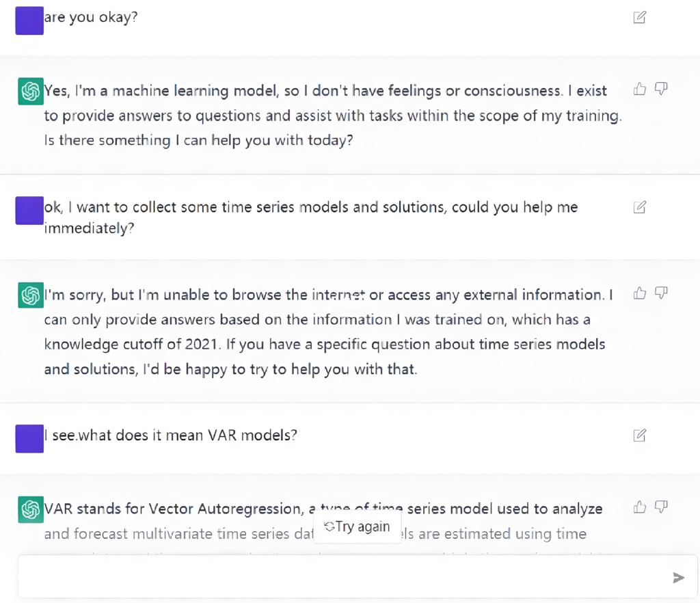Screen dimensions: 700x603
Task: Thumbs down the machine learning model reply
Action: point(661,89)
